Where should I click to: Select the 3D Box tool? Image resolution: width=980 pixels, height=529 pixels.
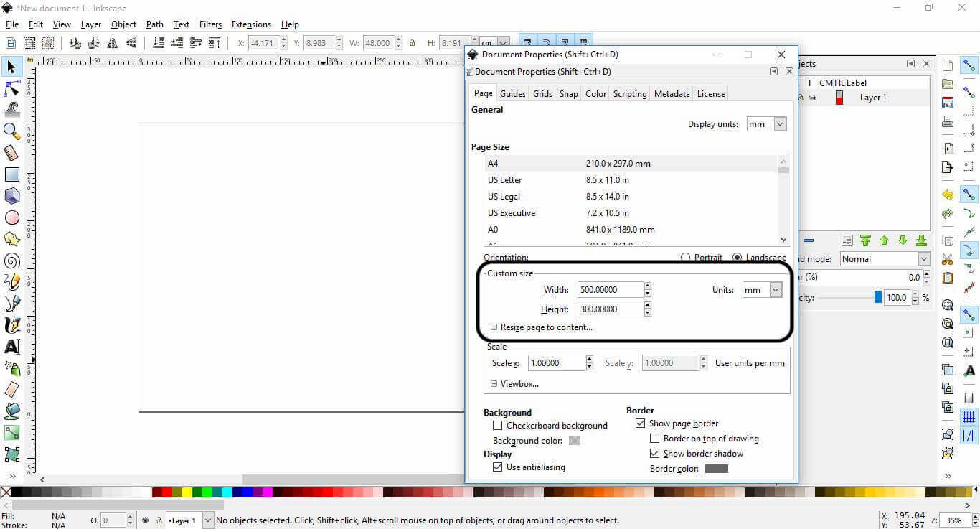pos(11,196)
